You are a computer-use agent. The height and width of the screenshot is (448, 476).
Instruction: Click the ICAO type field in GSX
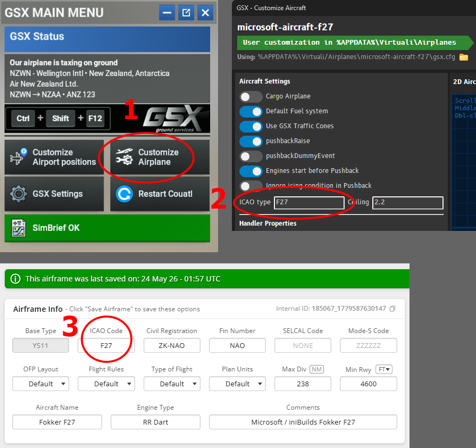309,203
